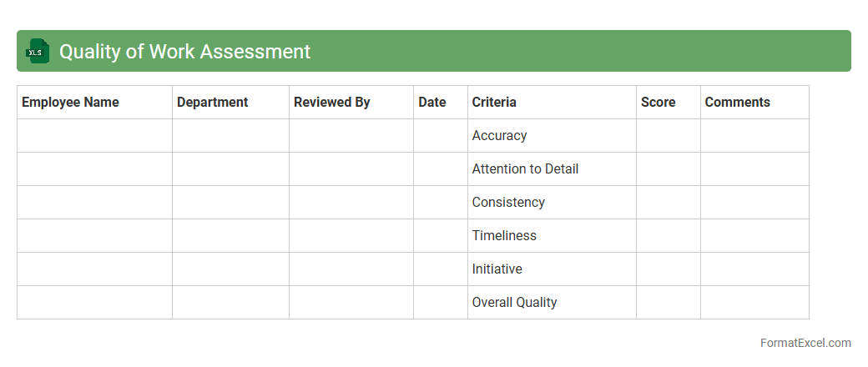Select the Overall Quality cell
The width and height of the screenshot is (868, 367).
[514, 303]
